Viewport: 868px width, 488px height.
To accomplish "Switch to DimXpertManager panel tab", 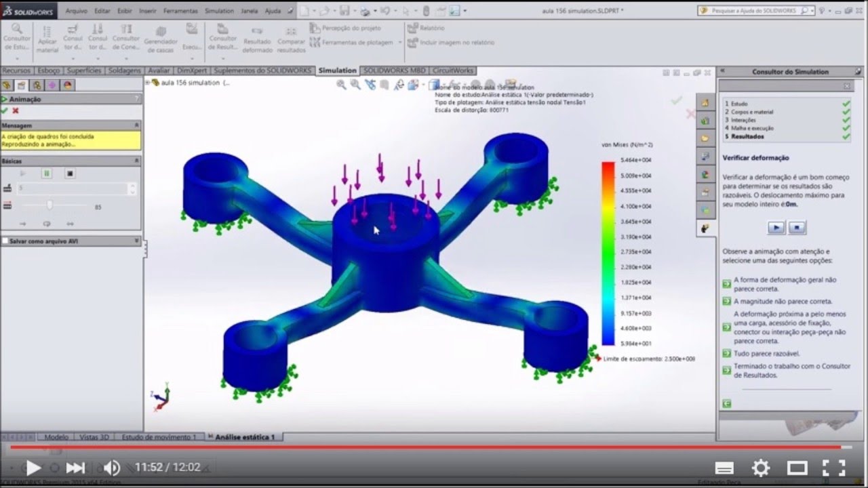I will pyautogui.click(x=52, y=85).
